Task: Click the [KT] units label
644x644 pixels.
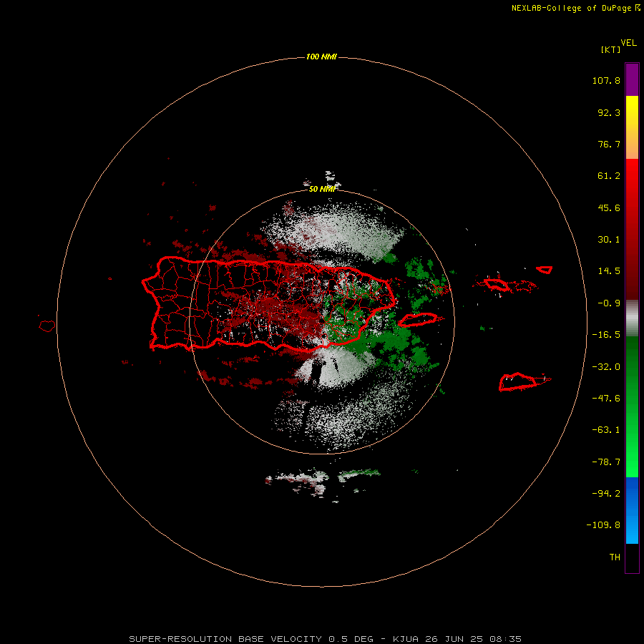Action: [x=610, y=49]
